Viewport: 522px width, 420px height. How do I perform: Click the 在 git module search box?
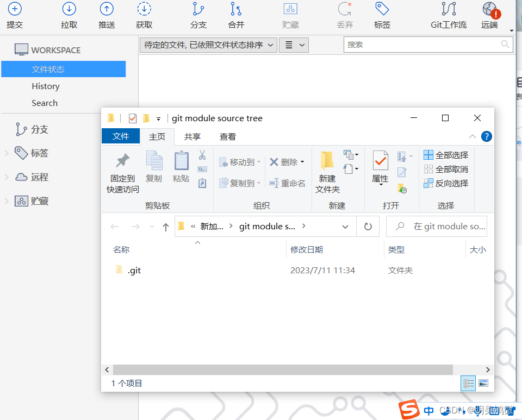pos(437,227)
